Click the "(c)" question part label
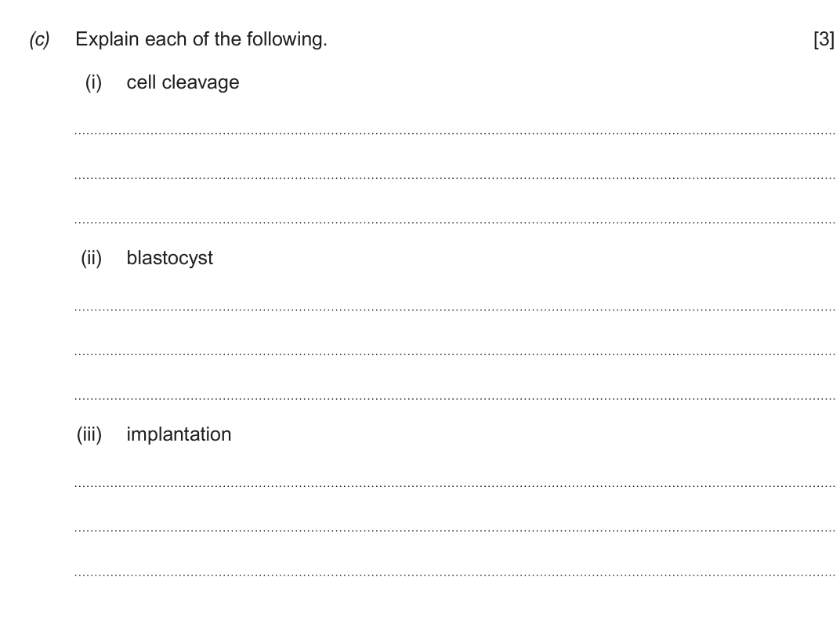This screenshot has height=639, width=840. coord(39,39)
